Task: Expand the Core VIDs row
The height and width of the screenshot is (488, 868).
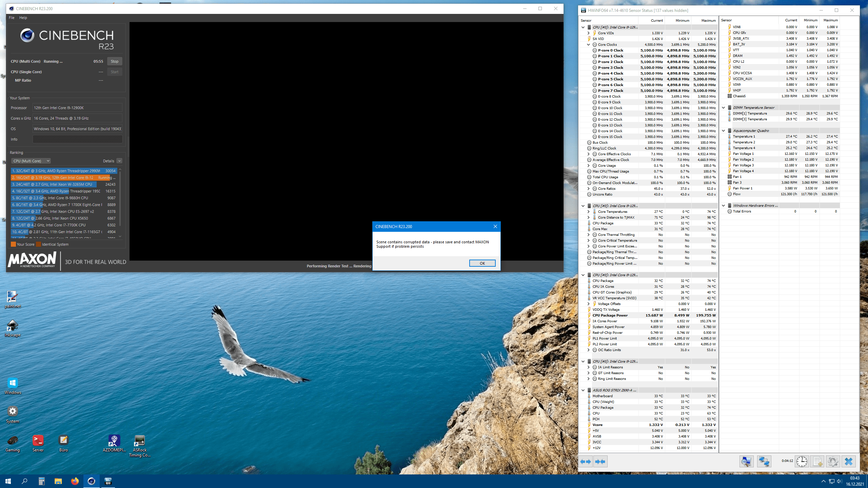Action: coord(589,33)
